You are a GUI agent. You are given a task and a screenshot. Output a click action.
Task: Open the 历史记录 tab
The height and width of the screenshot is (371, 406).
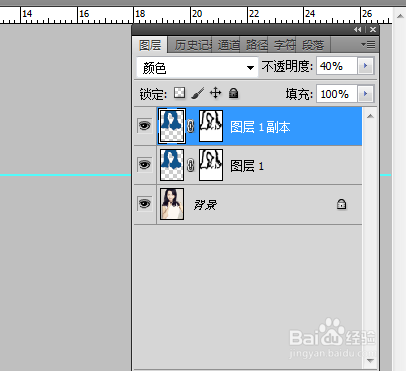(x=191, y=45)
